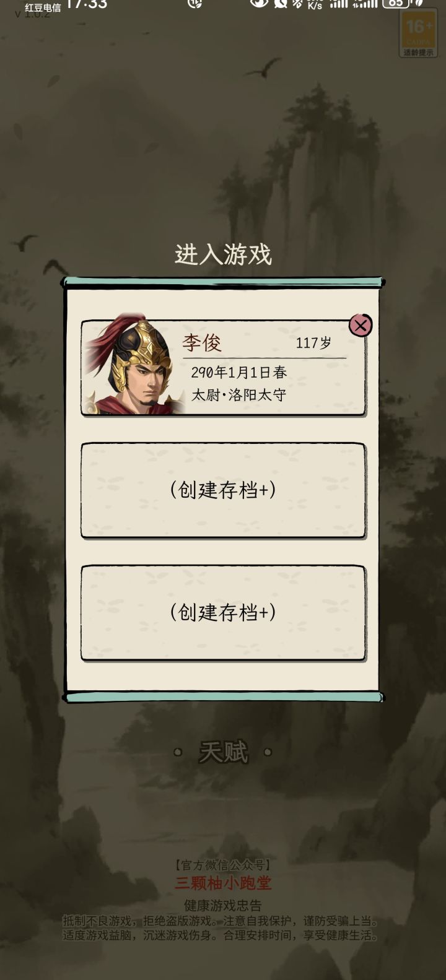Tap the cellular signal bars icon
The height and width of the screenshot is (980, 446).
tap(339, 4)
